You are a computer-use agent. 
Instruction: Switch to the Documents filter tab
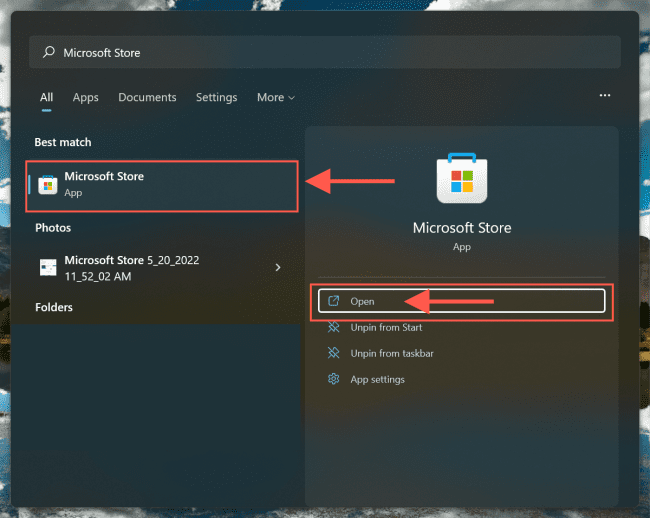(147, 98)
